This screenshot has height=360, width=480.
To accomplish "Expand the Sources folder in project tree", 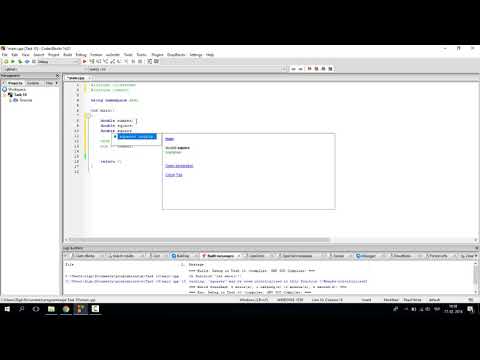I will click(10, 100).
